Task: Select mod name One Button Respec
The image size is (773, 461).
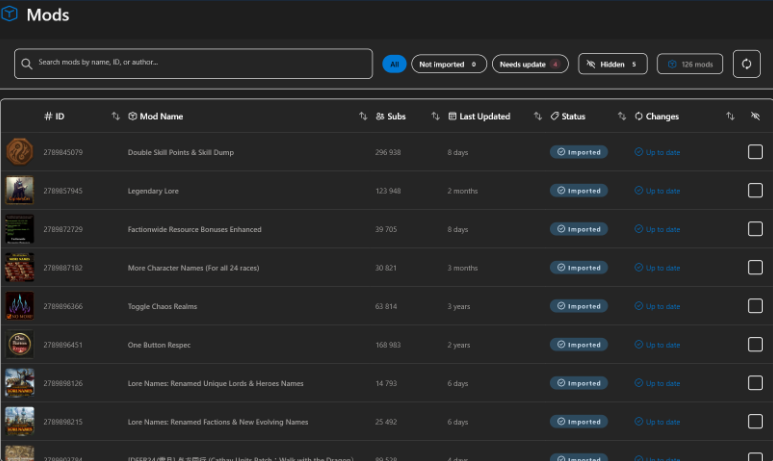Action: (x=159, y=345)
